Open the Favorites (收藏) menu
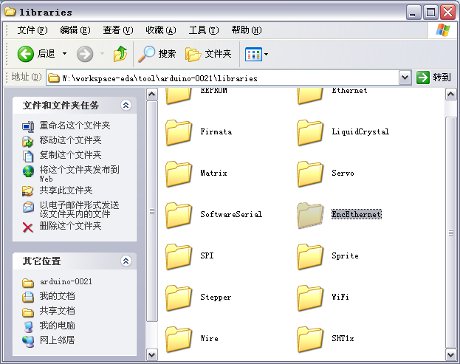 click(161, 30)
